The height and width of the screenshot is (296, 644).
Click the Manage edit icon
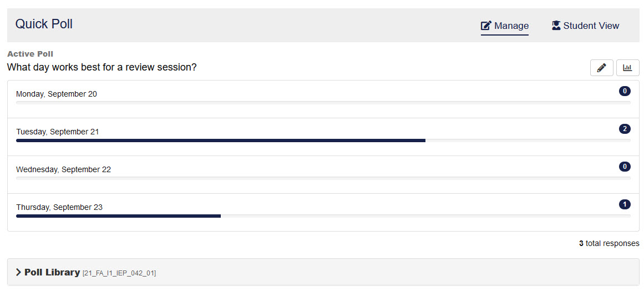[x=486, y=26]
